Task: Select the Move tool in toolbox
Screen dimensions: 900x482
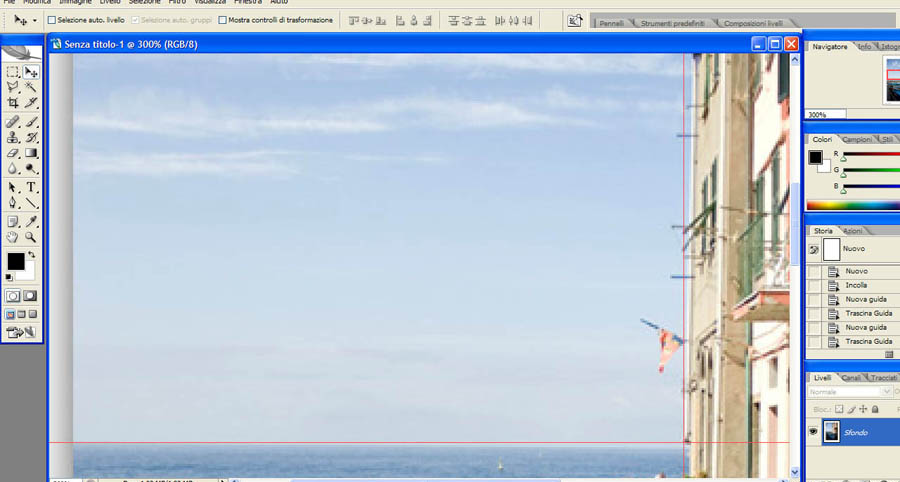Action: [x=31, y=72]
